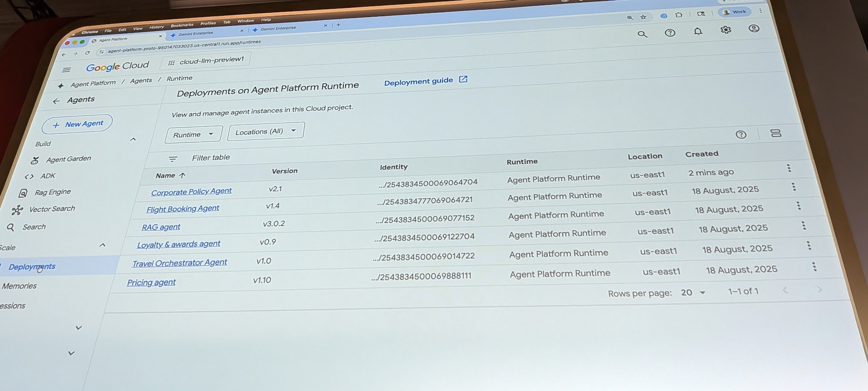Open the help question mark in header
Screen dimensions: 868x391
click(x=670, y=33)
